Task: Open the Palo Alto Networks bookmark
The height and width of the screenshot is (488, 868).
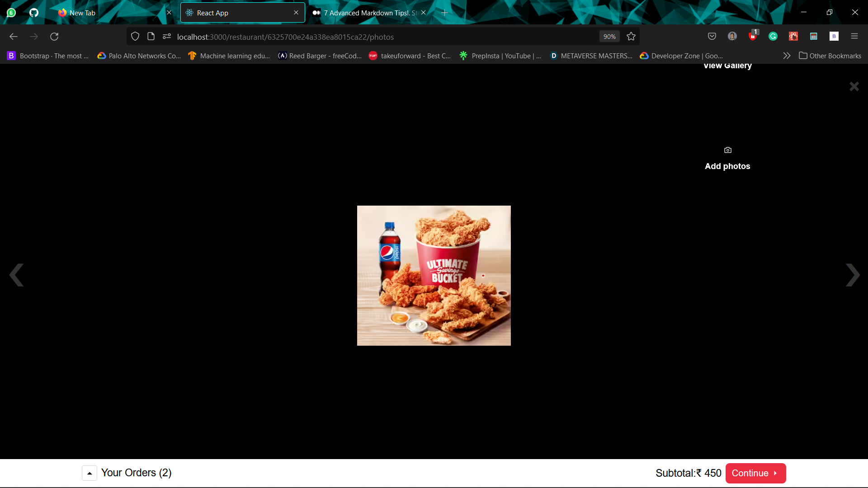Action: click(x=139, y=56)
